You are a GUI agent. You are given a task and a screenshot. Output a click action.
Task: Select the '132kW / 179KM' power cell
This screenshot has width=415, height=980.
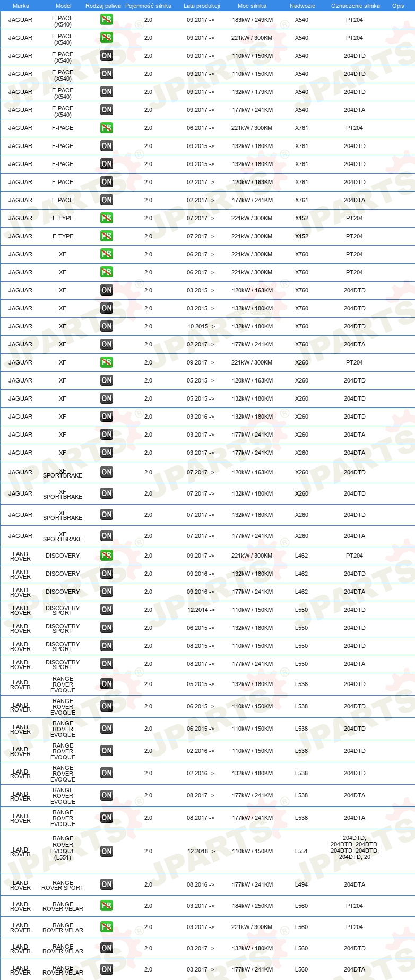coord(252,92)
